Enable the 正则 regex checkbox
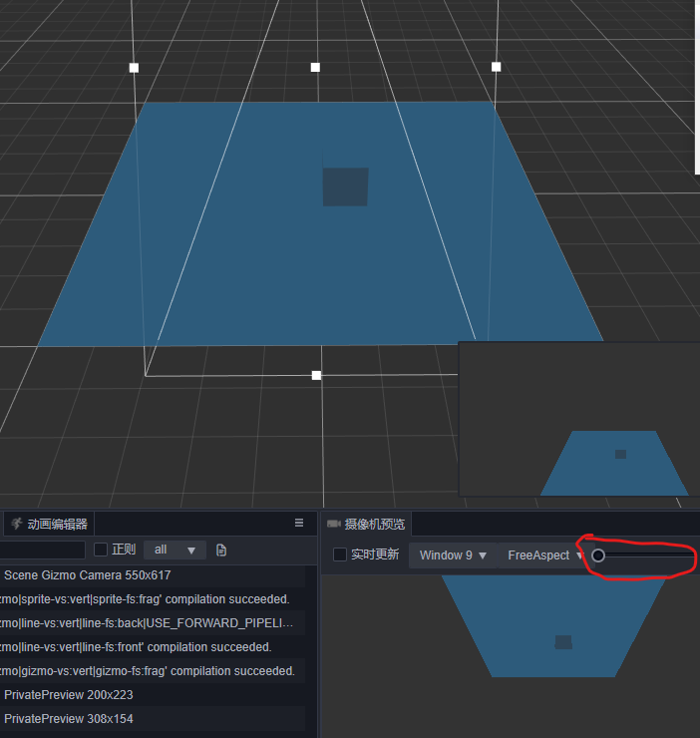This screenshot has width=700, height=738. (x=101, y=550)
